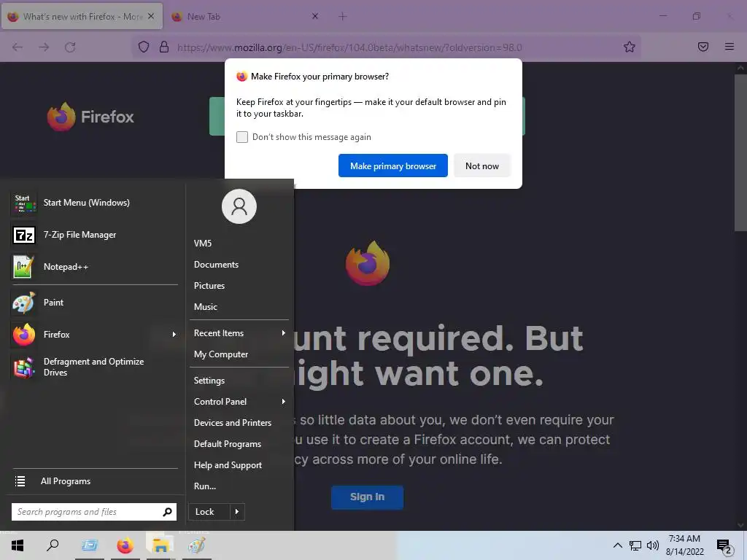Open All Programs list
747x560 pixels.
(x=94, y=481)
